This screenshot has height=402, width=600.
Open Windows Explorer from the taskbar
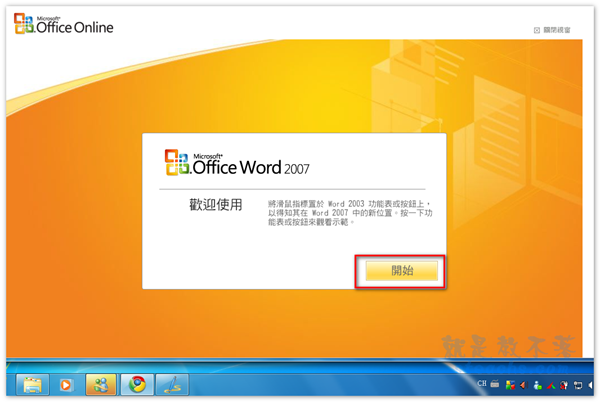pyautogui.click(x=33, y=384)
